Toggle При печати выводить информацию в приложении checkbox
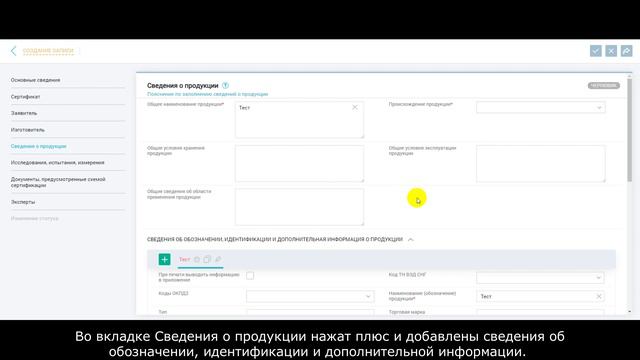640x360 pixels. pos(250,276)
